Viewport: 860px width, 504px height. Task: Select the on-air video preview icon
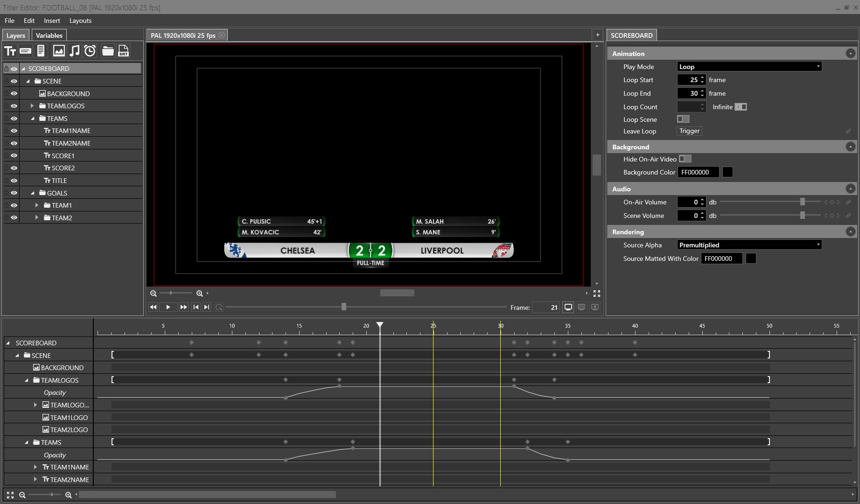tap(595, 307)
